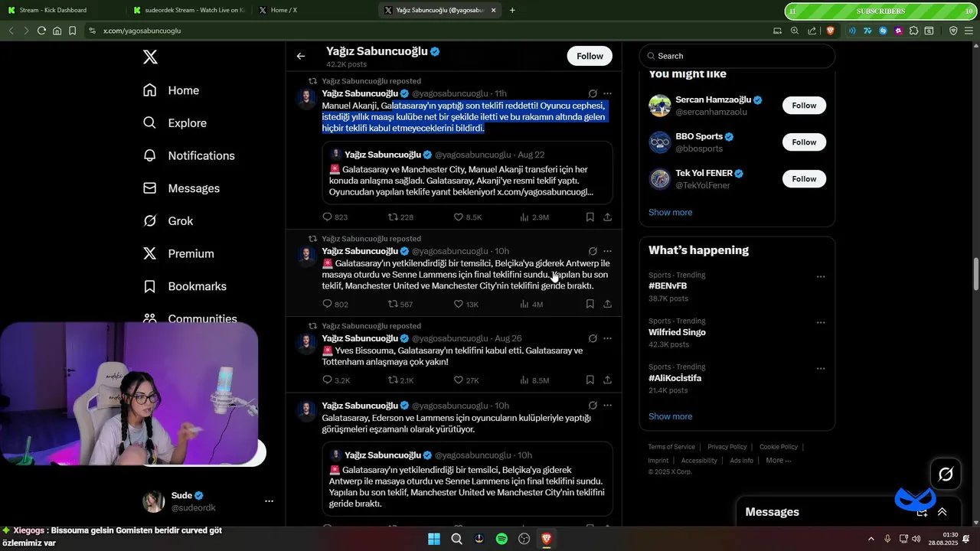The width and height of the screenshot is (980, 551).
Task: Open the Wilfried Singo trending topic
Action: (x=677, y=332)
